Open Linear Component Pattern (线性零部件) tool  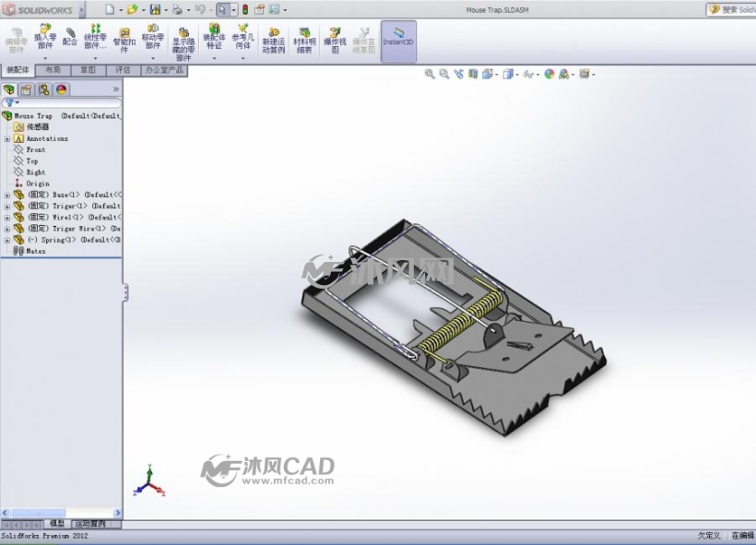[x=95, y=37]
